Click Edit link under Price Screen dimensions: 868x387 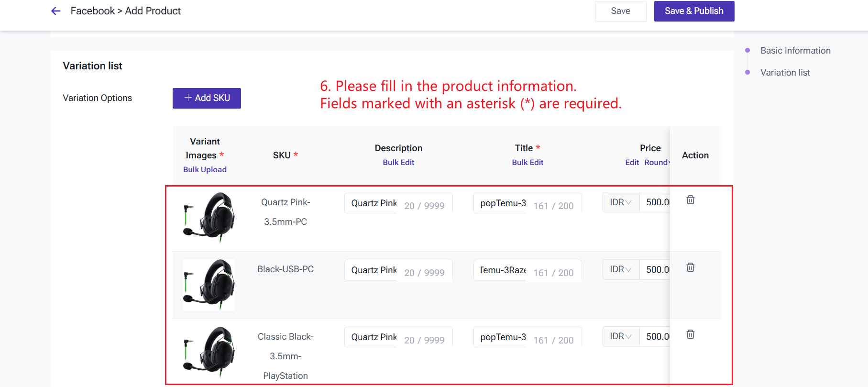632,163
